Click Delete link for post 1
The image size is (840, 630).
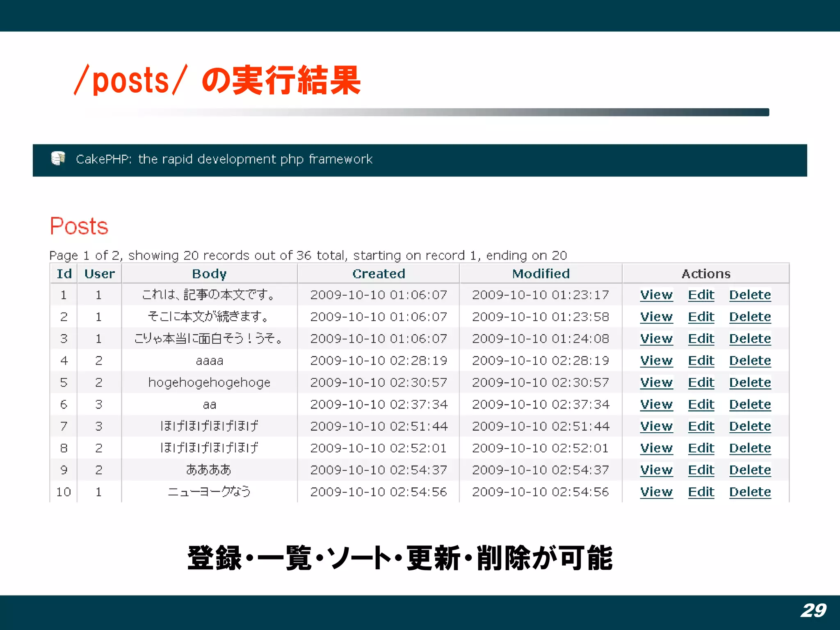click(x=750, y=295)
